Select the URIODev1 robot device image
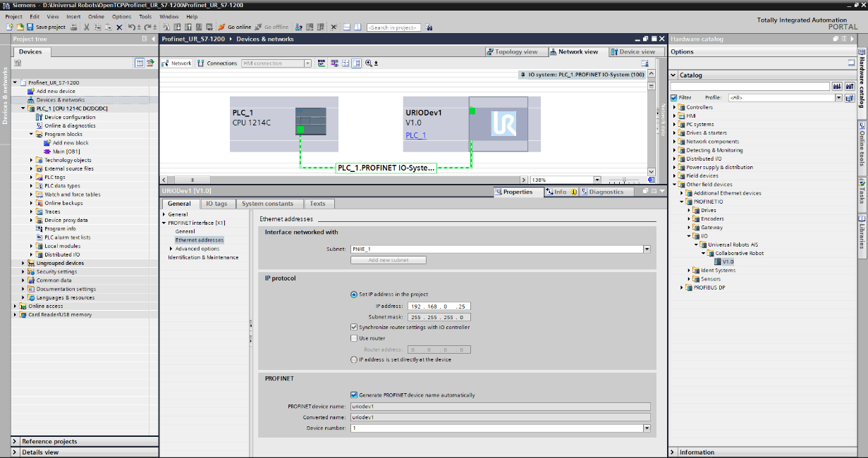The height and width of the screenshot is (458, 868). 498,124
